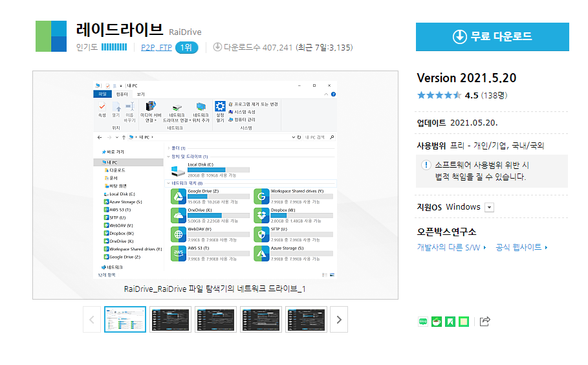The image size is (588, 365).
Task: Go to previous screenshot with left arrow
Action: 92,320
